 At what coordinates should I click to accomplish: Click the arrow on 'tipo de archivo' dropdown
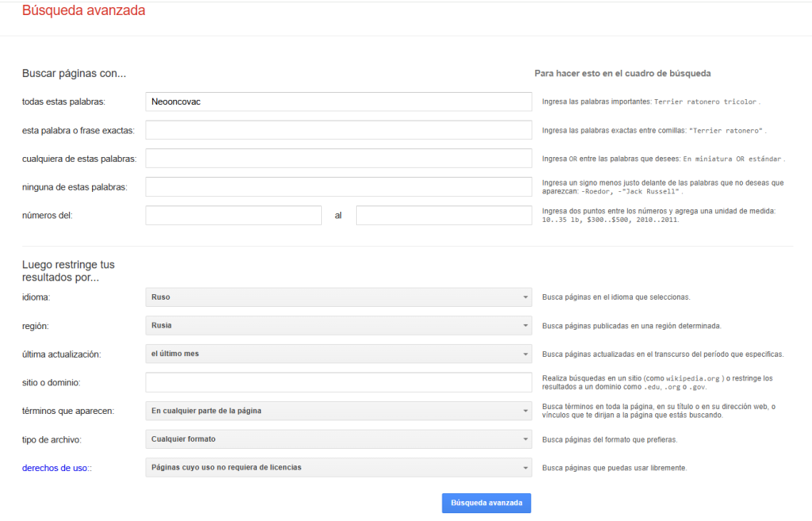point(525,439)
